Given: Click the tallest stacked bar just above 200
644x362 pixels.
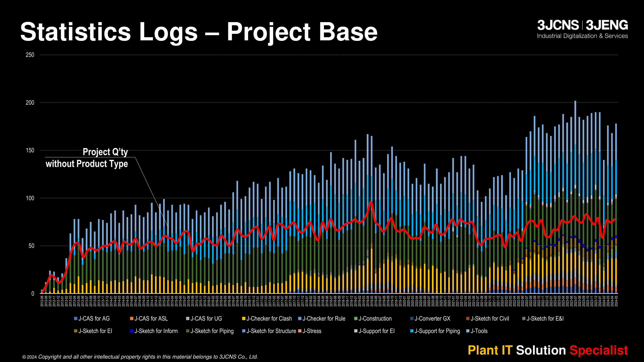Looking at the screenshot, I should click(x=575, y=197).
